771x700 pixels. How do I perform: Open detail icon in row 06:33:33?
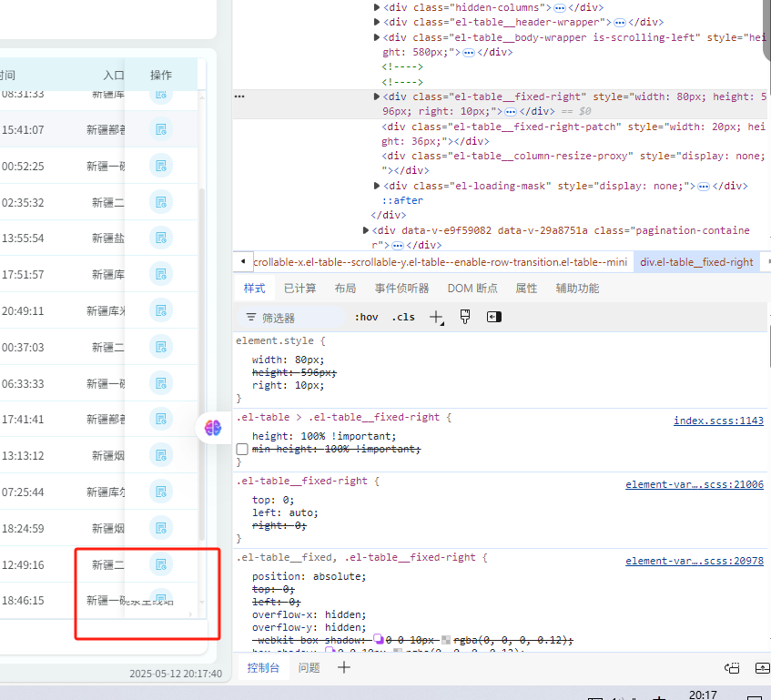tap(161, 383)
